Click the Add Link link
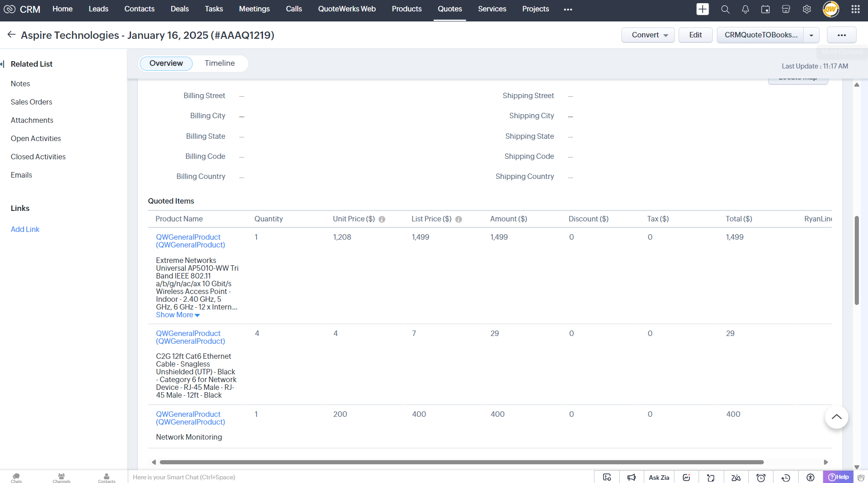The width and height of the screenshot is (868, 483). pyautogui.click(x=25, y=229)
